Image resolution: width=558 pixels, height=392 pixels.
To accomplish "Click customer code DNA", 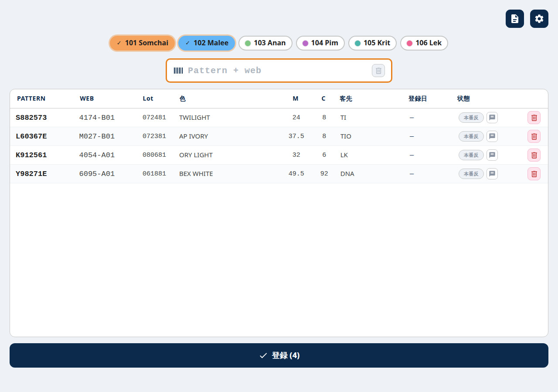I will coord(347,174).
